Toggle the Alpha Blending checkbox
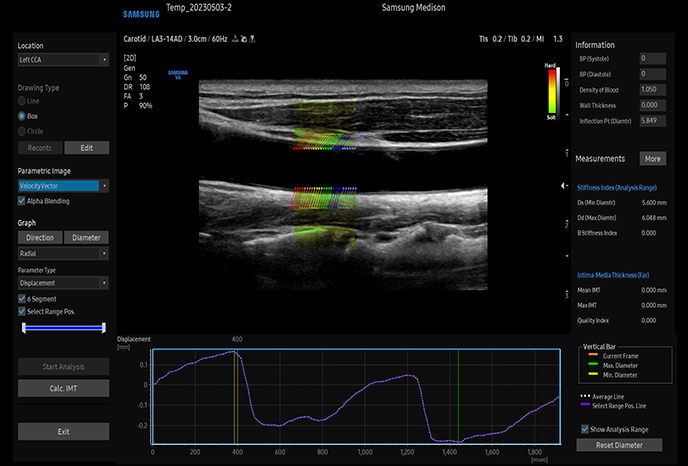Image resolution: width=688 pixels, height=466 pixels. click(x=23, y=201)
